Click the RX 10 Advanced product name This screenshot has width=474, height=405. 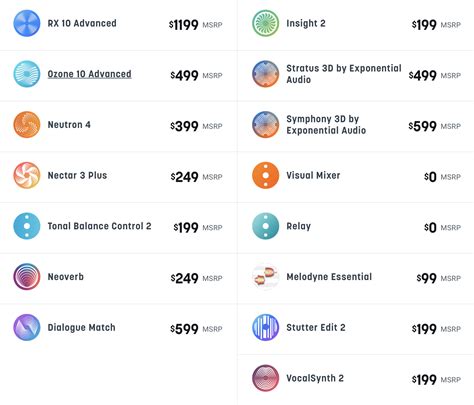[82, 23]
